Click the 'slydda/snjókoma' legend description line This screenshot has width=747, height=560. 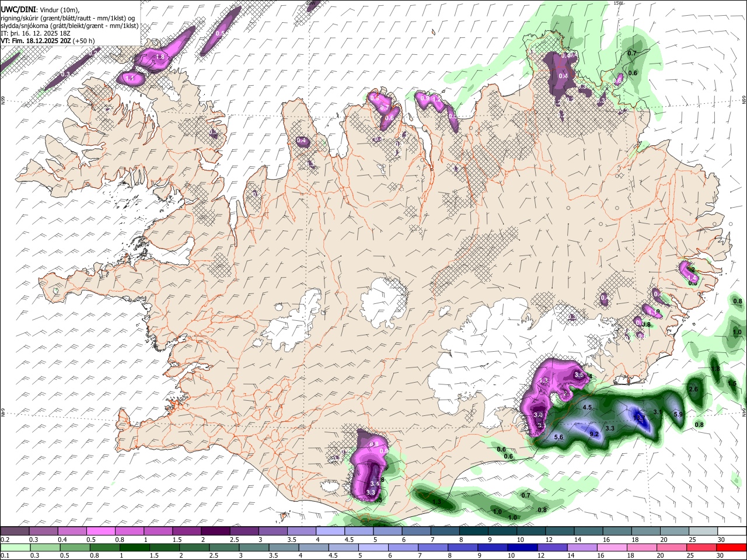point(69,26)
